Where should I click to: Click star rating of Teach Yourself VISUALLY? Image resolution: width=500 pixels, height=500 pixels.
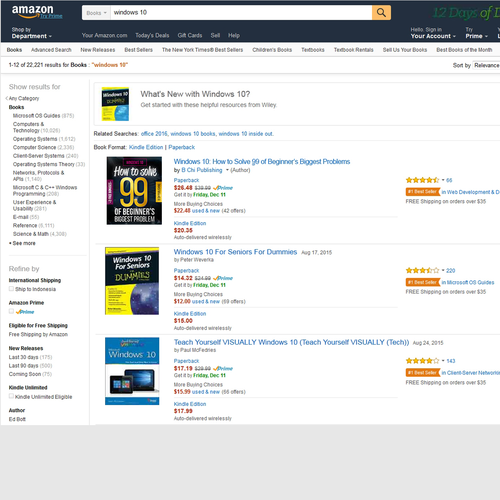click(x=422, y=361)
